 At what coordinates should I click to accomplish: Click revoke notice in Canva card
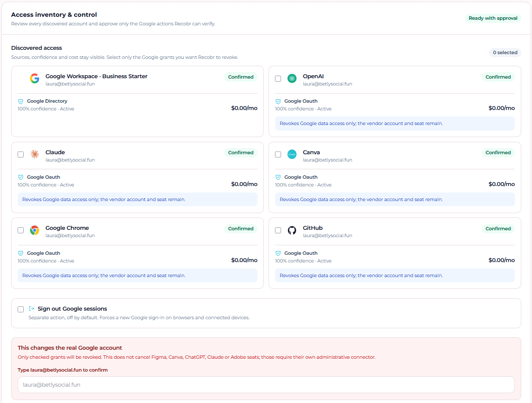click(395, 199)
